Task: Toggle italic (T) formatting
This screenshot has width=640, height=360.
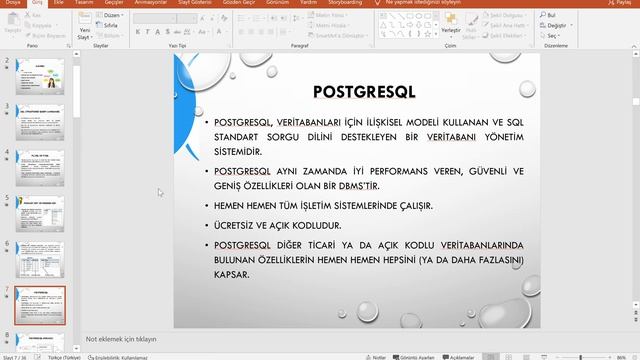Action: click(x=147, y=32)
